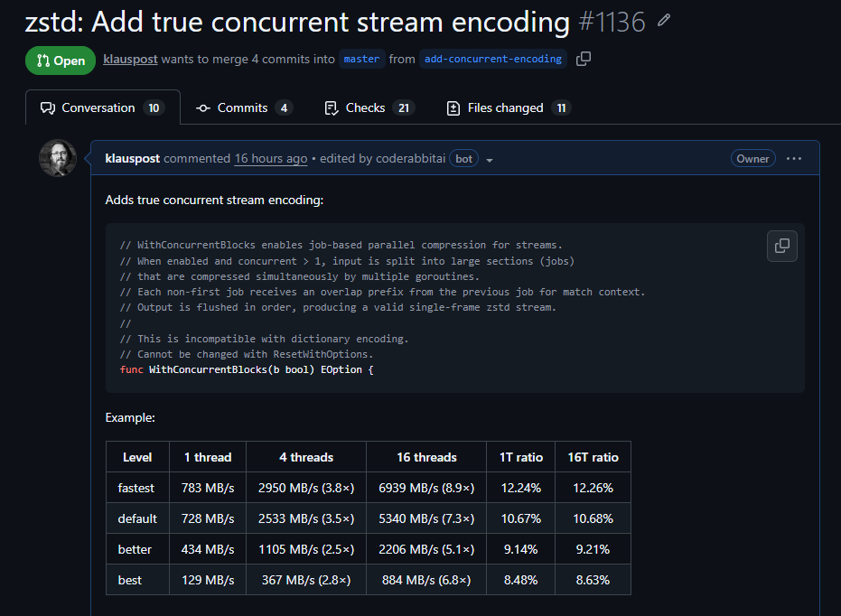Click the 'Cannot be changed with ResetWithOptions.' comment line
Screen dimensions: 841x616
tap(247, 354)
